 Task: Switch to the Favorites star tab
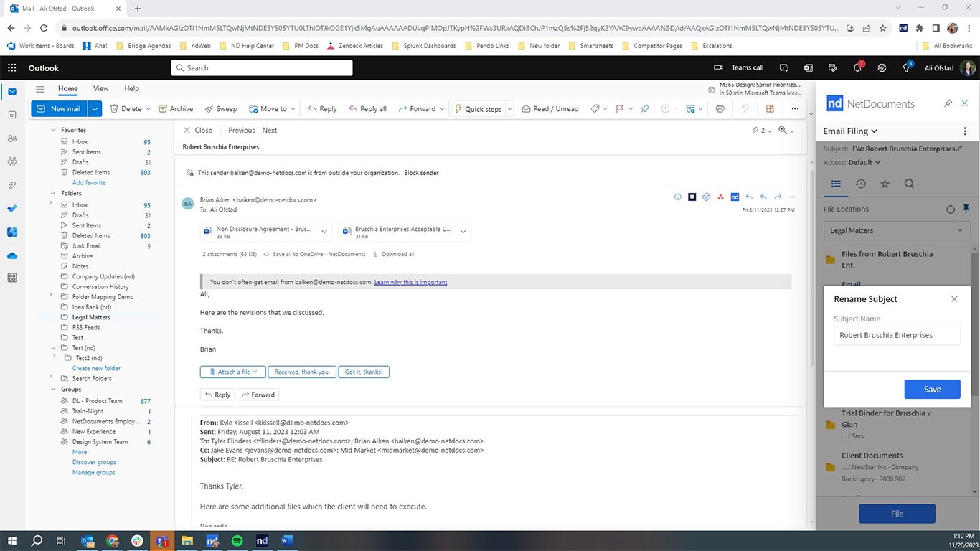pos(885,184)
